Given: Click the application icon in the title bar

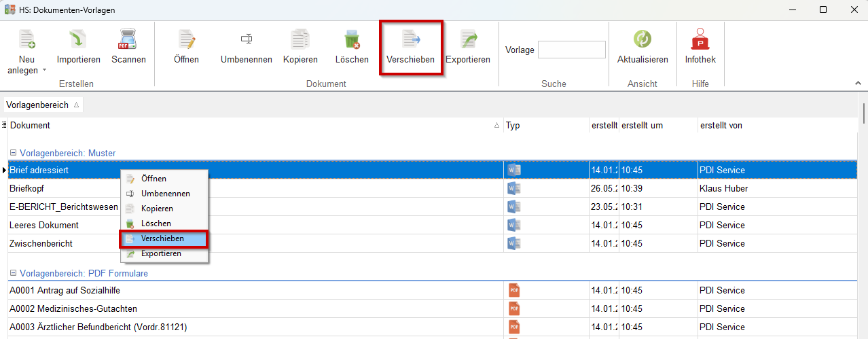Looking at the screenshot, I should [x=10, y=10].
